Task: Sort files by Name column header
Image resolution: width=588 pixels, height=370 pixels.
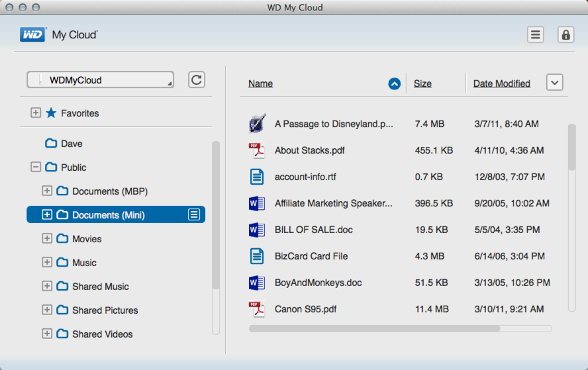Action: click(x=260, y=83)
